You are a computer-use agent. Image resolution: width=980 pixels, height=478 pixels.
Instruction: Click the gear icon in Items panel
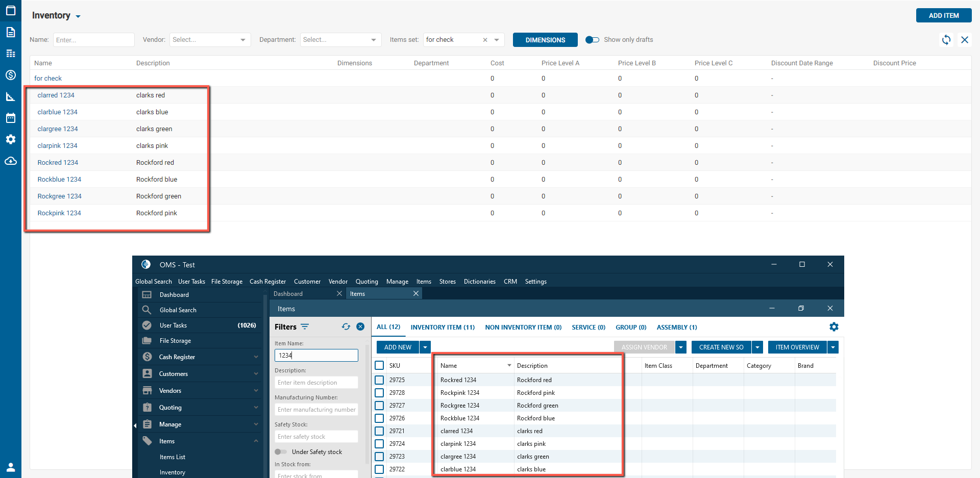[x=834, y=327]
